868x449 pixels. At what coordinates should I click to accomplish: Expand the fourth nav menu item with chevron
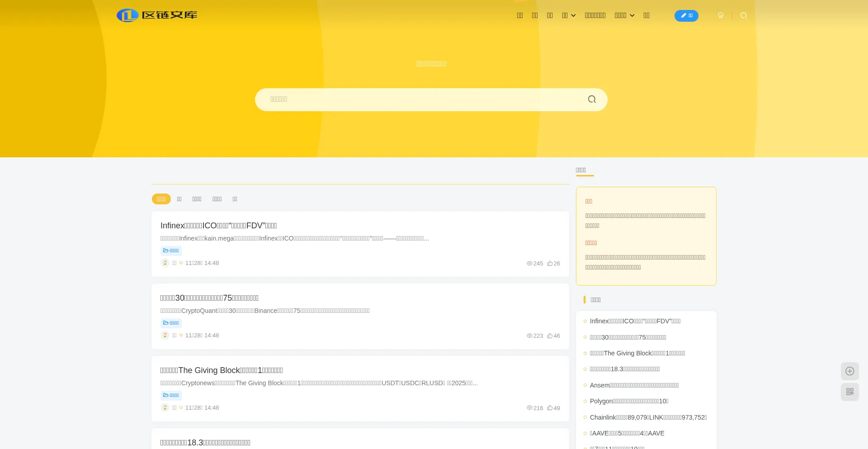point(568,15)
